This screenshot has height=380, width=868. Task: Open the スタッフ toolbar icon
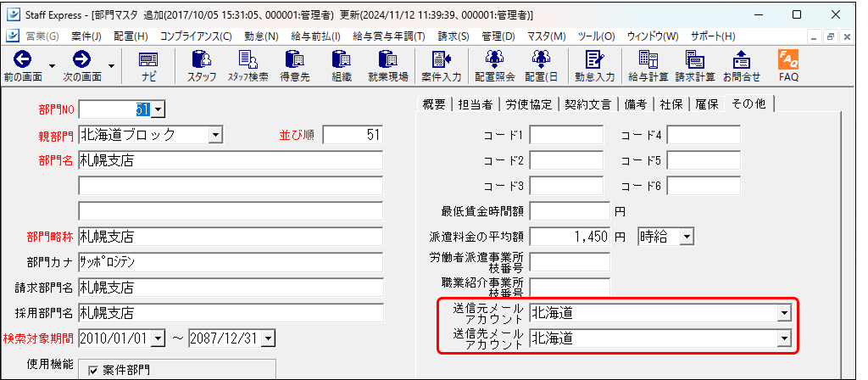(x=202, y=60)
